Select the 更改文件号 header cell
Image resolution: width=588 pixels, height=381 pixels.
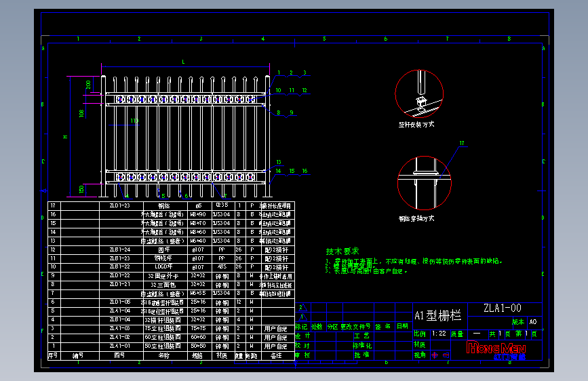pyautogui.click(x=355, y=327)
